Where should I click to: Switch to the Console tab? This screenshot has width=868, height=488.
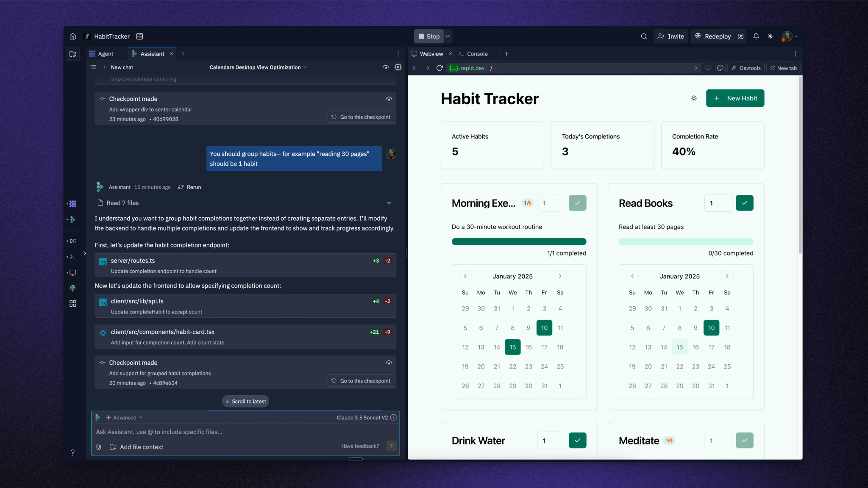click(x=477, y=54)
